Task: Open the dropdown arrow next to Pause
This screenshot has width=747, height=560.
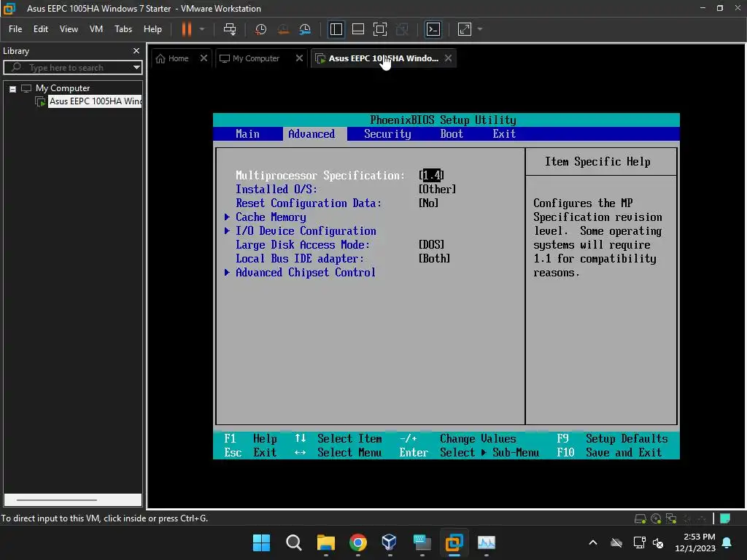Action: click(x=202, y=29)
